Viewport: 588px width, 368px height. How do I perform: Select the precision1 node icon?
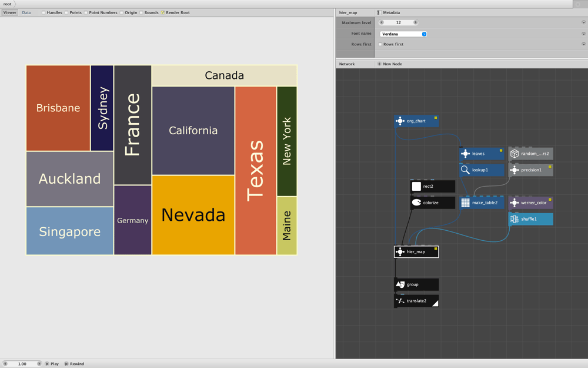tap(514, 170)
